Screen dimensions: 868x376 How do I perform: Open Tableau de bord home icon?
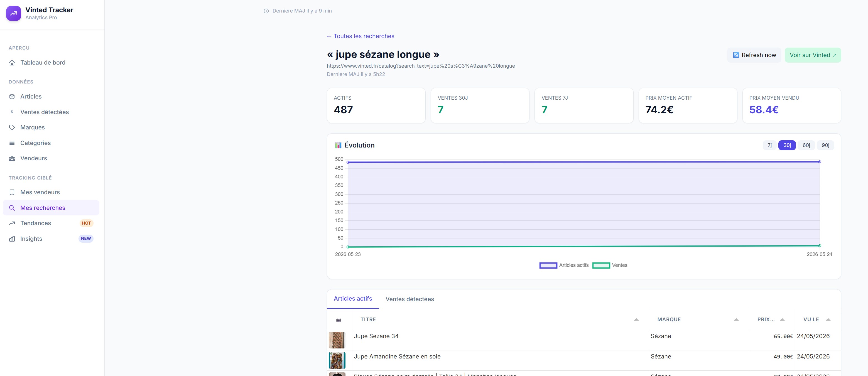(x=12, y=63)
